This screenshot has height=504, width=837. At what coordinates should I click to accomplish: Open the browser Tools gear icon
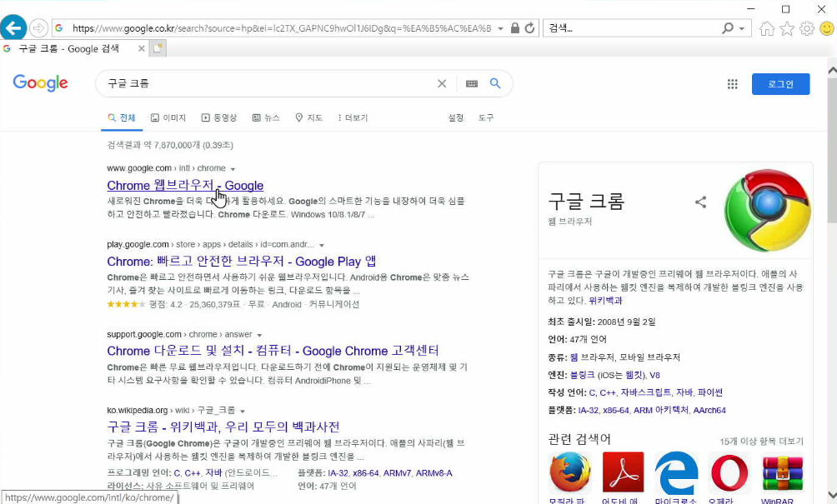tap(807, 28)
